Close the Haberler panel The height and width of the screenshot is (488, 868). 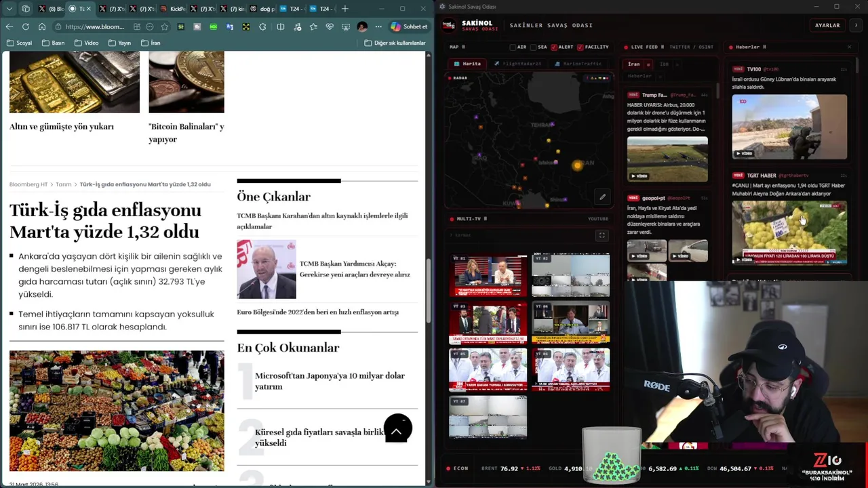pos(849,47)
